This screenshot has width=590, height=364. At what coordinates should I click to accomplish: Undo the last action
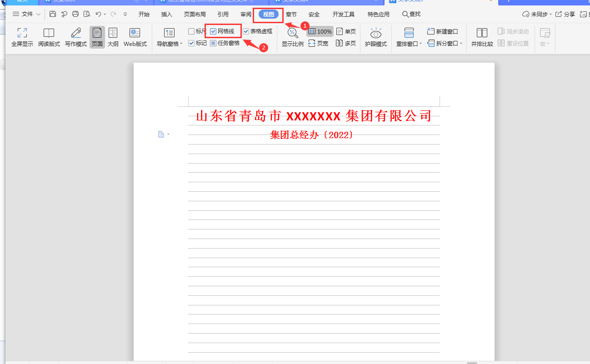(98, 14)
